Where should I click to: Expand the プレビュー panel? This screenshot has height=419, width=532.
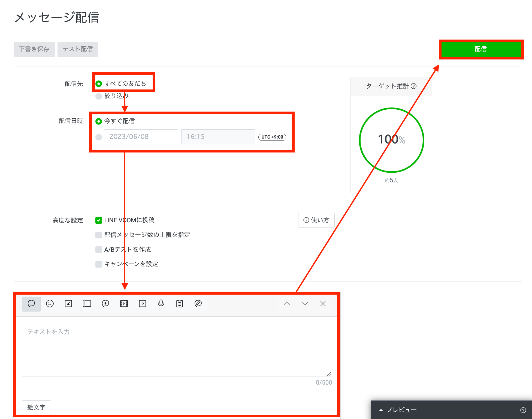tap(398, 410)
